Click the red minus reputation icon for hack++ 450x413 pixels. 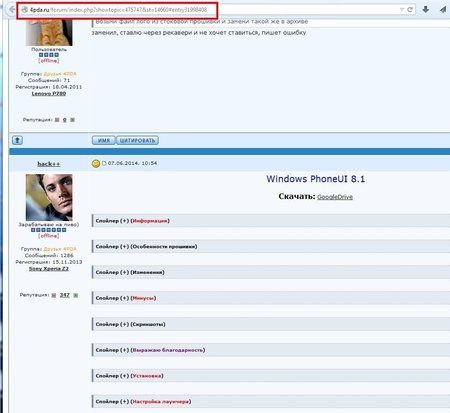(x=54, y=295)
